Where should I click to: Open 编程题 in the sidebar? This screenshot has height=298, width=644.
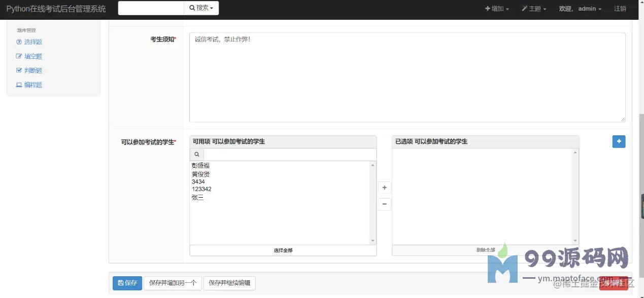coord(33,85)
